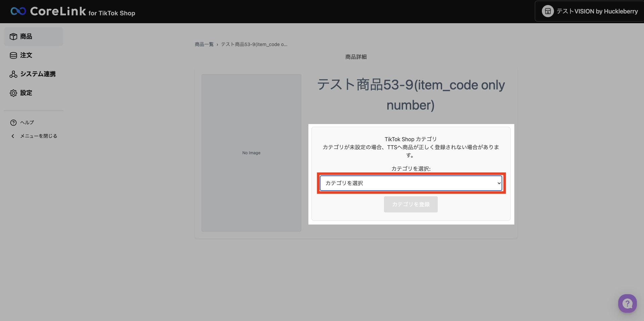Open the purple help chat bubble
The height and width of the screenshot is (321, 644).
tap(627, 304)
